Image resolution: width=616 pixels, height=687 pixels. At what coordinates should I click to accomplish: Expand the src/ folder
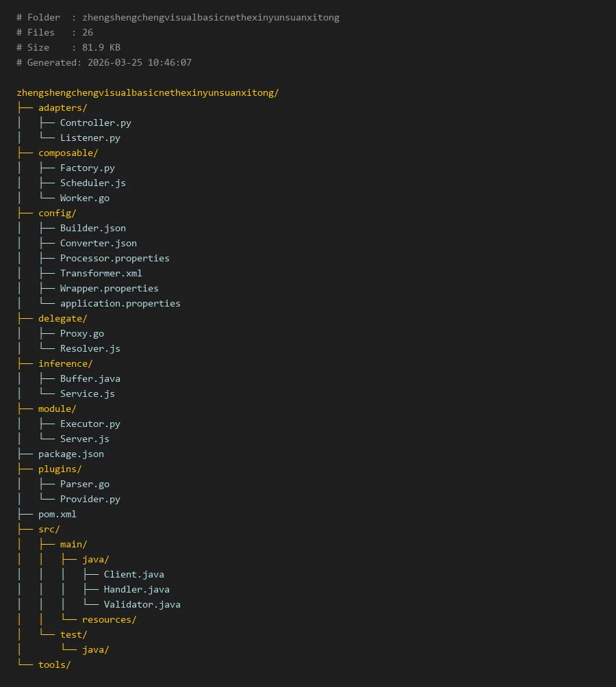pyautogui.click(x=49, y=529)
